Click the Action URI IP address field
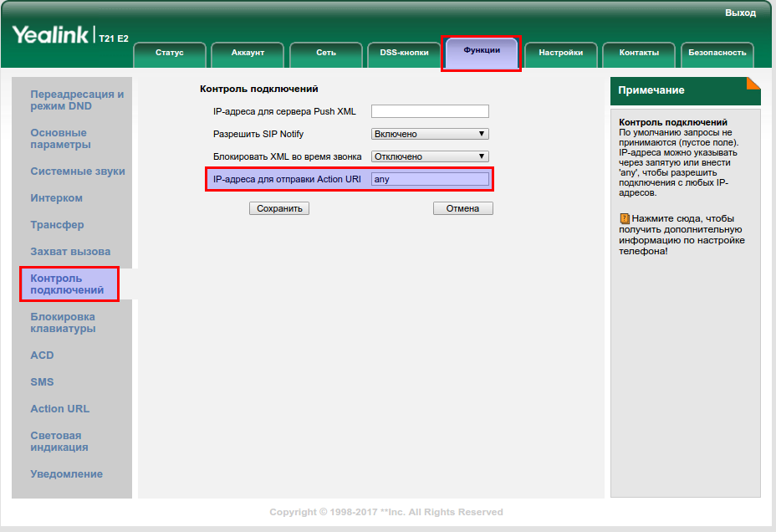776x532 pixels. (430, 179)
